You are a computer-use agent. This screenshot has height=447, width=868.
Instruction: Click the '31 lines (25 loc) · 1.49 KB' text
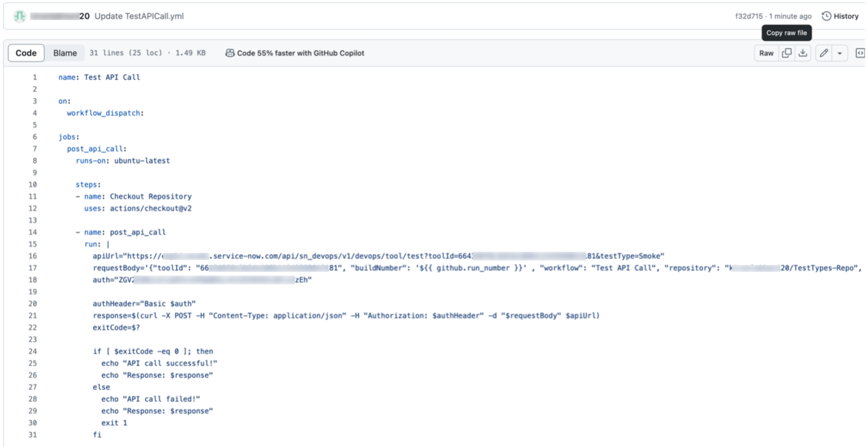[147, 53]
